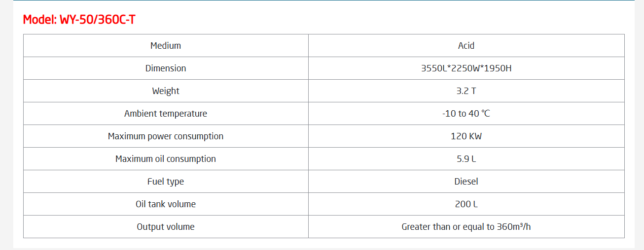Select the 3550L*2250W*1950H dimension value
Viewport: 644px width, 250px height.
coord(466,68)
